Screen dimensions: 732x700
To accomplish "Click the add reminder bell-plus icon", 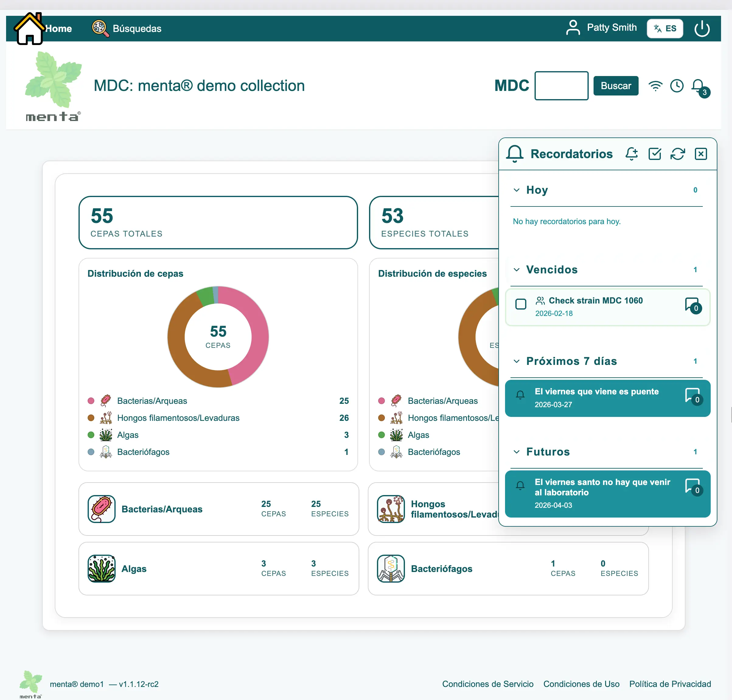I will (x=632, y=154).
